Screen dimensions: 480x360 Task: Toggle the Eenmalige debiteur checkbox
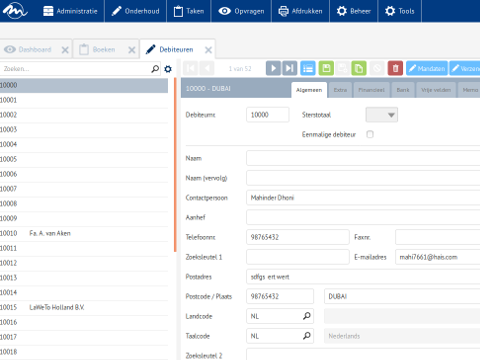tap(370, 134)
